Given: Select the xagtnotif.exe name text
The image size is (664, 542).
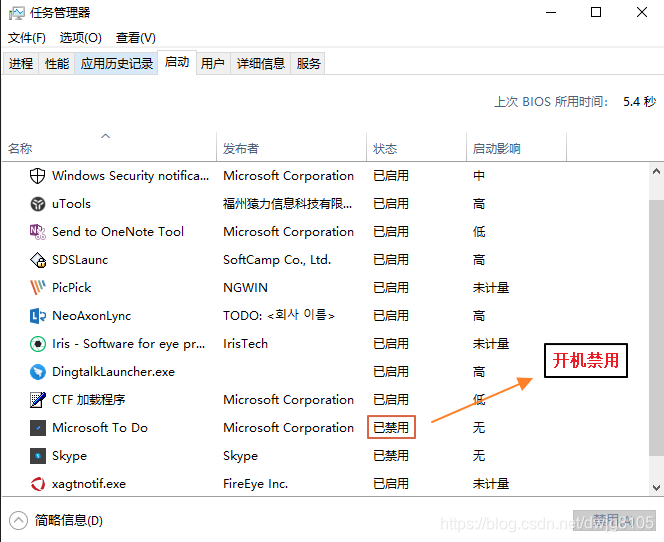Looking at the screenshot, I should (89, 484).
